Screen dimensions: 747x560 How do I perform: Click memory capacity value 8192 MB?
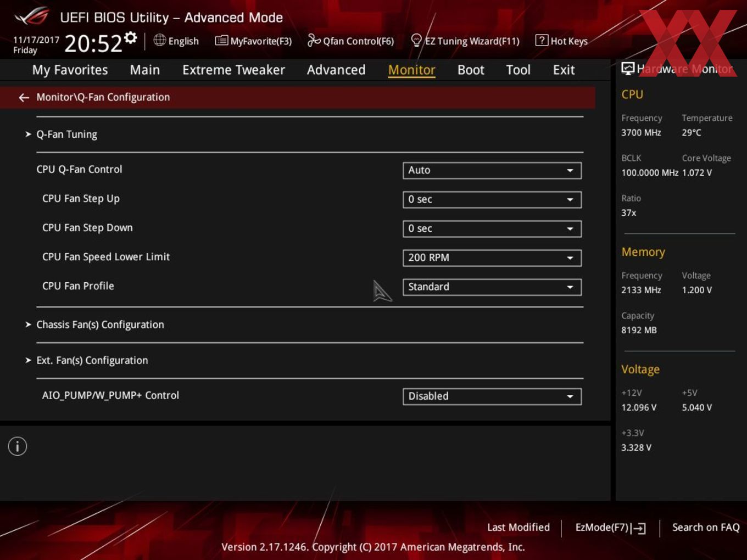pyautogui.click(x=639, y=330)
